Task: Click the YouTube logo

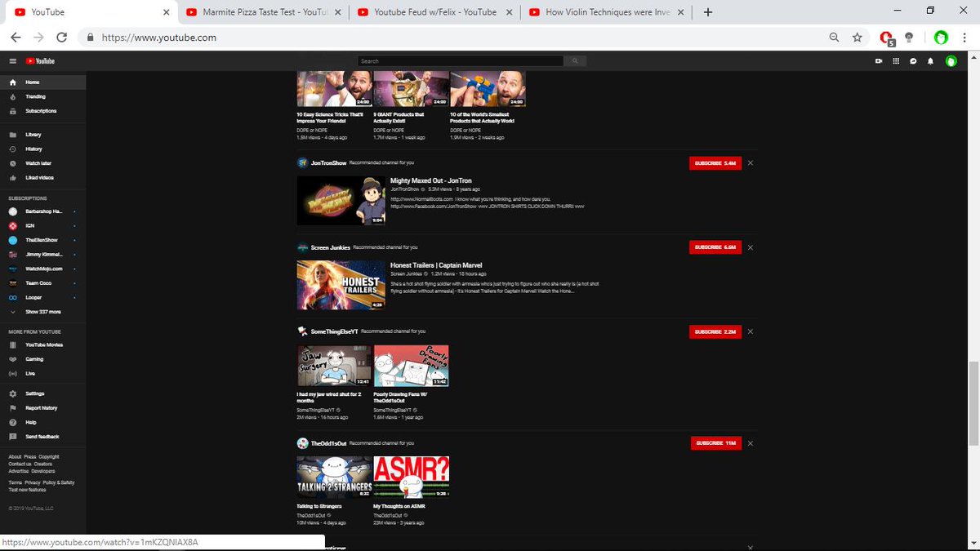Action: click(40, 61)
